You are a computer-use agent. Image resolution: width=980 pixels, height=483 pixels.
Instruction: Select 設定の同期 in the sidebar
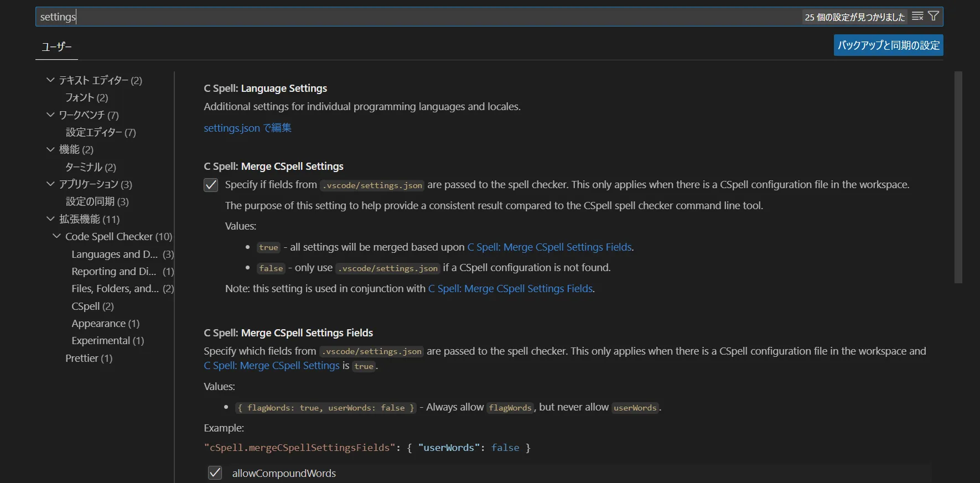(97, 201)
